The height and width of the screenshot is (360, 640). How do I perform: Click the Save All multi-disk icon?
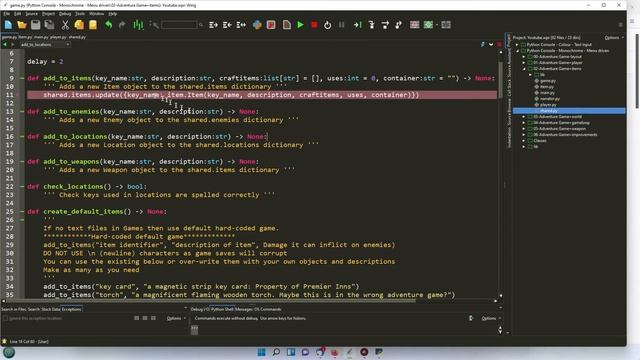(x=49, y=25)
